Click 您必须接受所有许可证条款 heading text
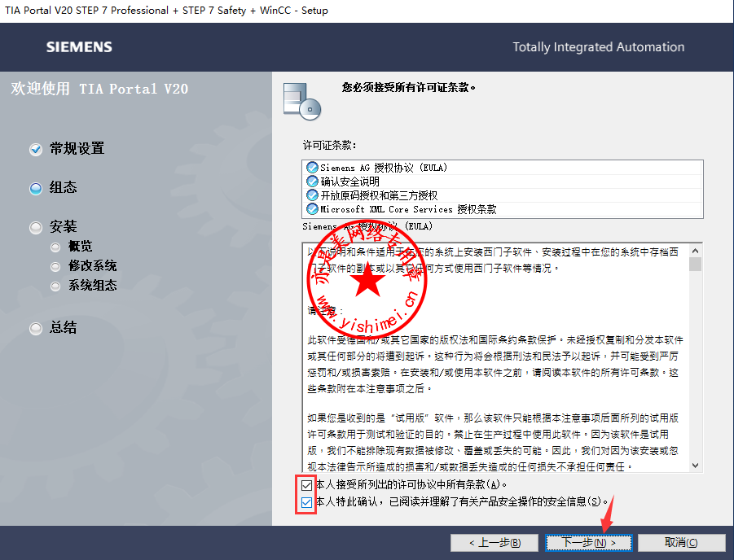 click(x=408, y=87)
